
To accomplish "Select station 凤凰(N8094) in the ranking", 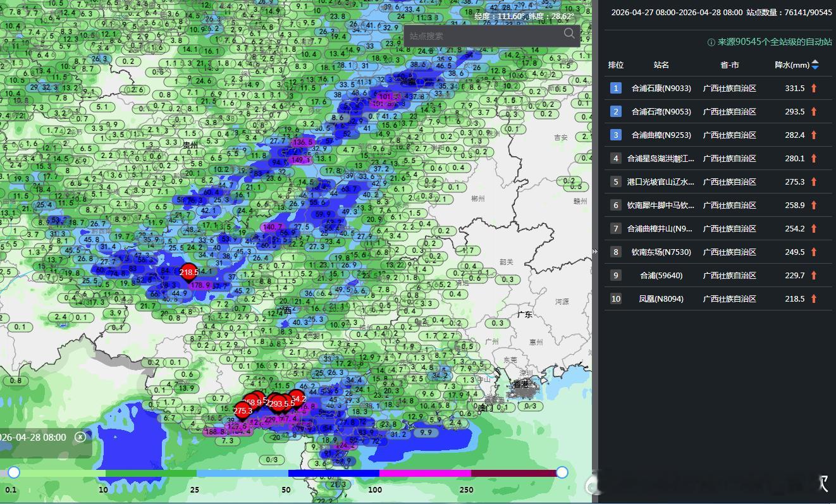I will pos(661,299).
